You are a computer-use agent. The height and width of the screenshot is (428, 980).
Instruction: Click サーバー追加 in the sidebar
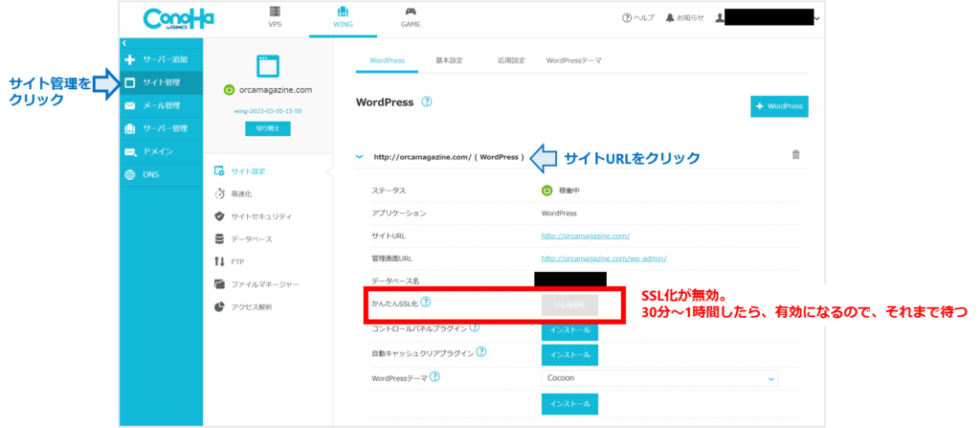(x=161, y=59)
